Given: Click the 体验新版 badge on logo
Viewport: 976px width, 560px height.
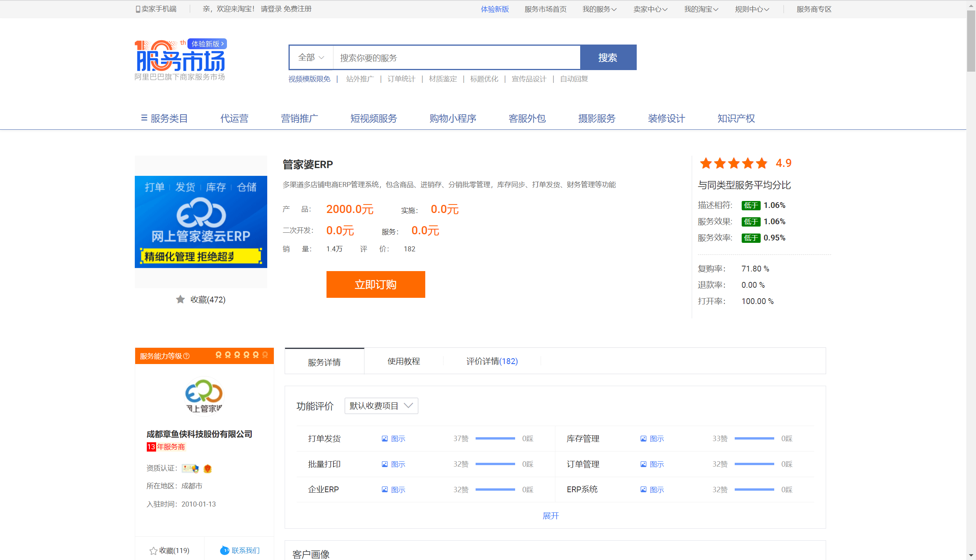Looking at the screenshot, I should click(207, 44).
